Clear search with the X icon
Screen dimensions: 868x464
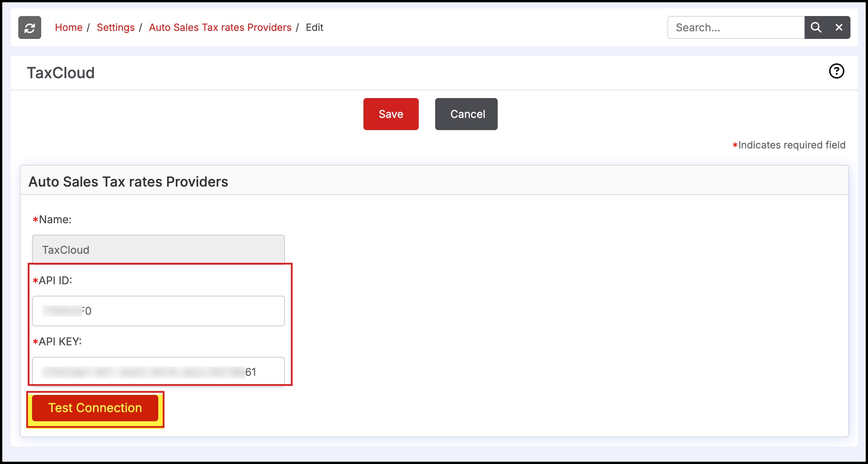(x=839, y=27)
